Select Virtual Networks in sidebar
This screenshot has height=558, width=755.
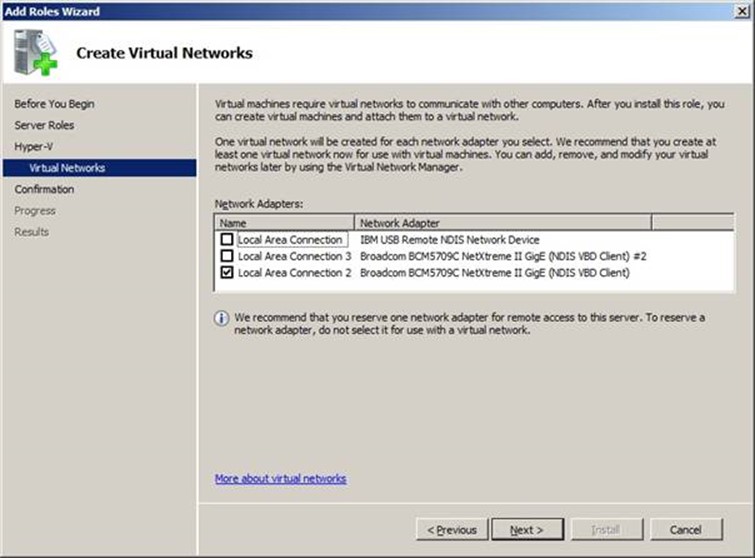(100, 168)
